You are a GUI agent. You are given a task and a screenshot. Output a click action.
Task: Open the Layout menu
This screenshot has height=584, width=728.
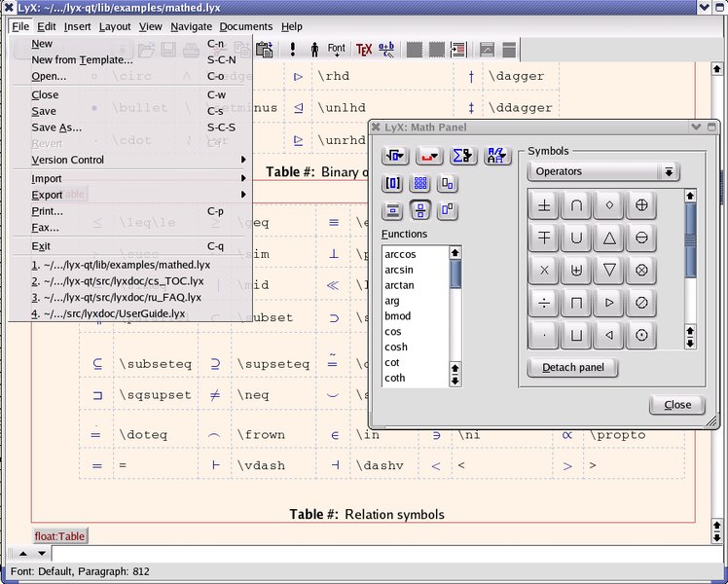coord(115,26)
